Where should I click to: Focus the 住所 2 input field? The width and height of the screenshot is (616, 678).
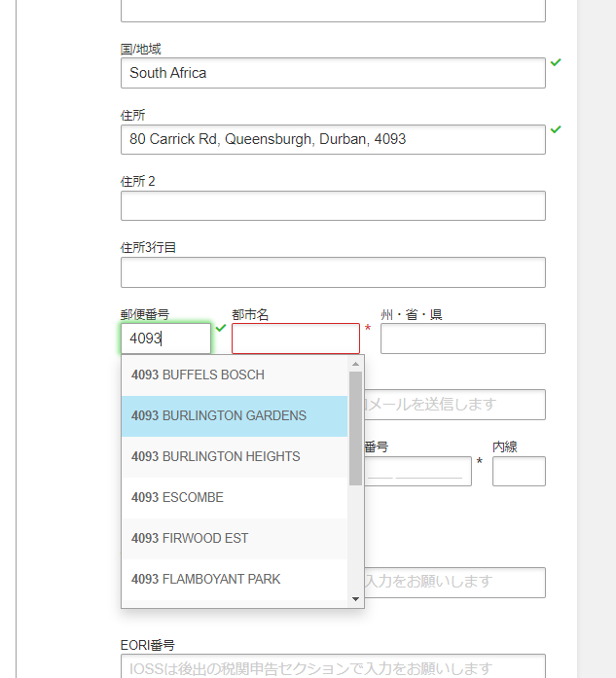click(333, 206)
